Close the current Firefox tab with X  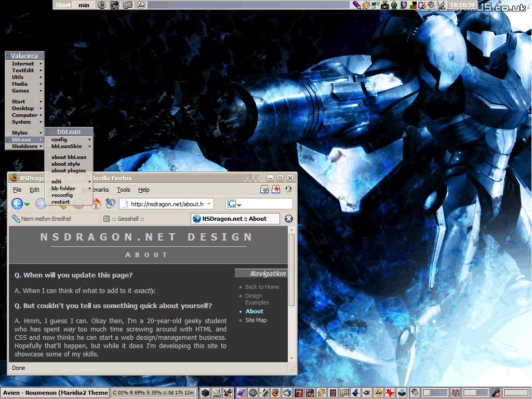click(289, 219)
